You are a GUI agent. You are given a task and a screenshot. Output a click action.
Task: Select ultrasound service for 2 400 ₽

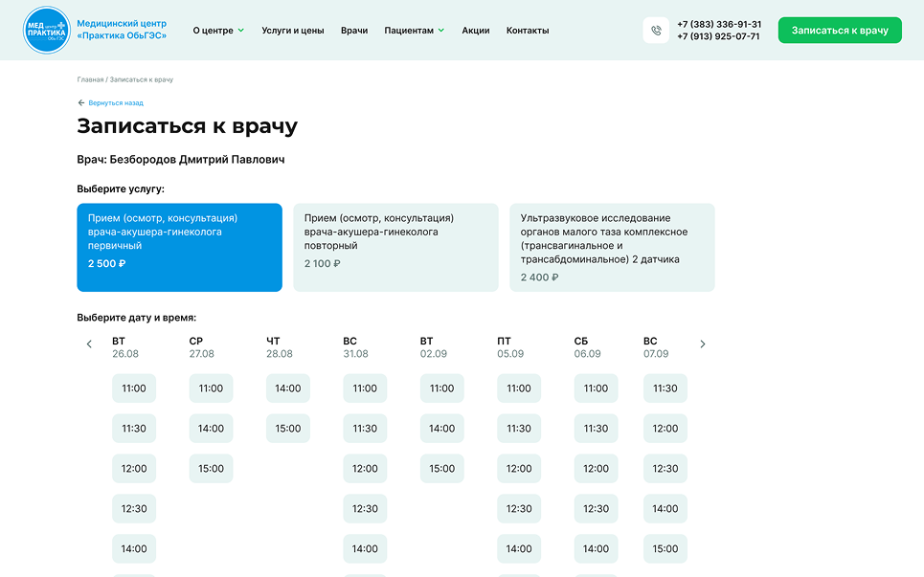[x=612, y=247]
